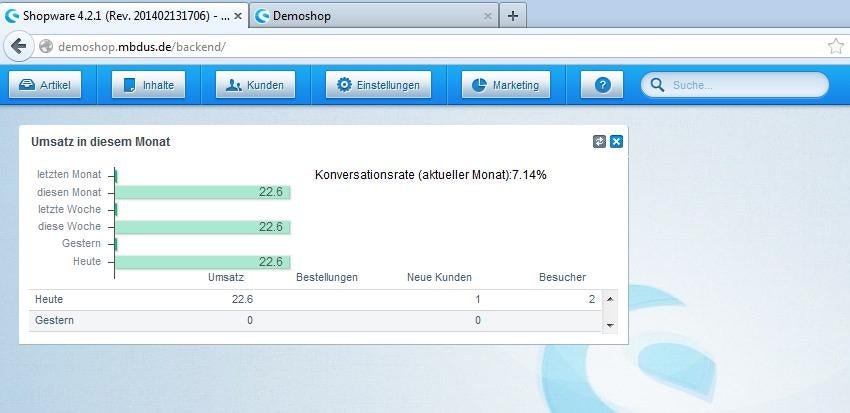The height and width of the screenshot is (413, 850).
Task: Close the Demoshop tab
Action: click(487, 16)
